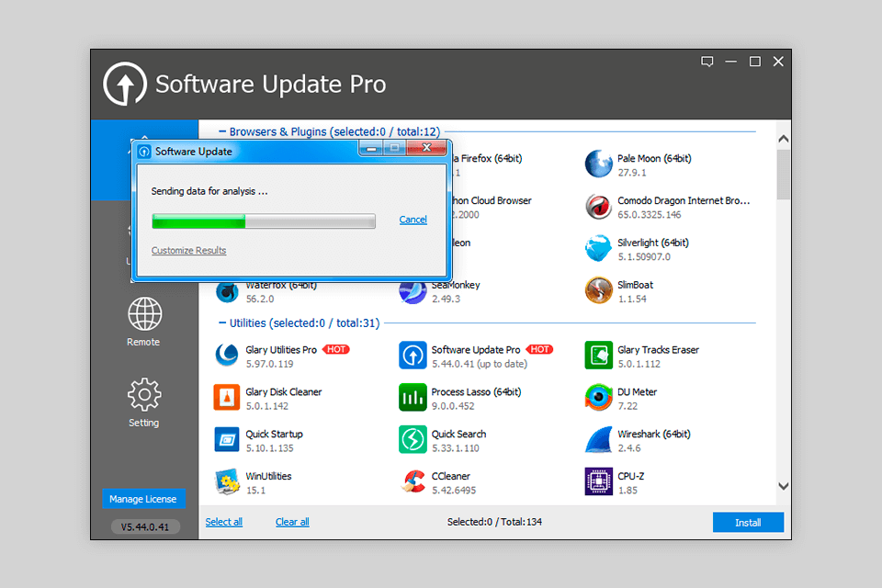Click the green analysis progress bar
Viewport: 882px width, 588px height.
264,221
